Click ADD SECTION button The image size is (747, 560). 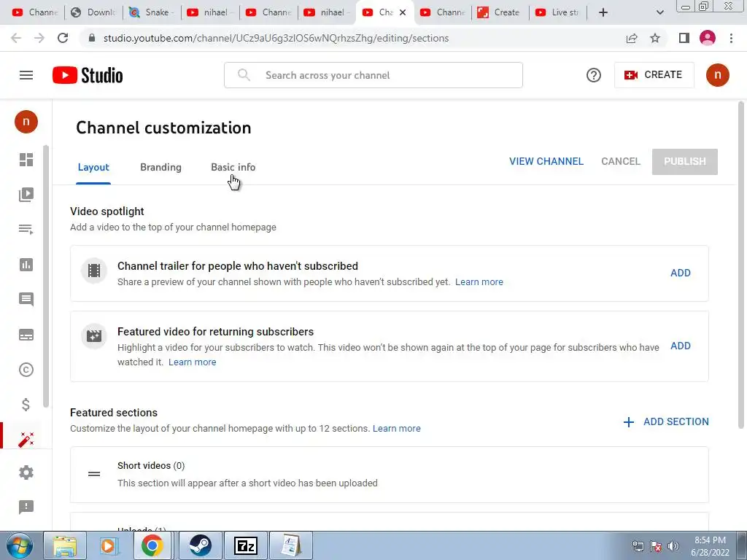(x=666, y=422)
